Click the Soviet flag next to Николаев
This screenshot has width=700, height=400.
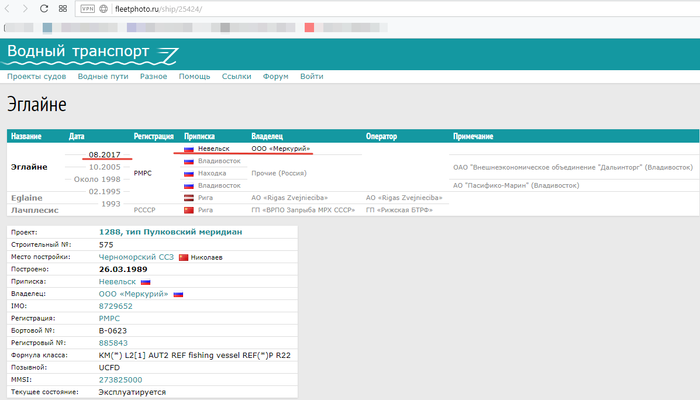[x=184, y=257]
